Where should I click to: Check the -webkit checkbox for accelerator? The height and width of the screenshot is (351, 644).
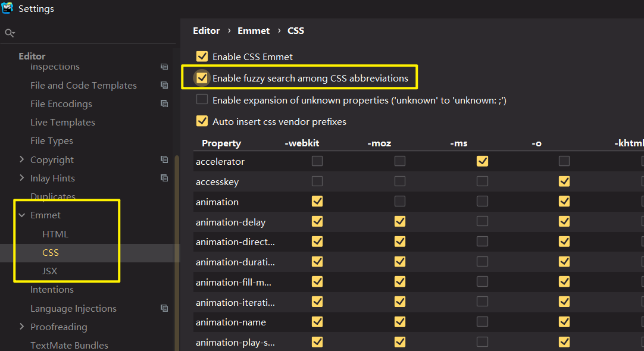click(x=317, y=161)
